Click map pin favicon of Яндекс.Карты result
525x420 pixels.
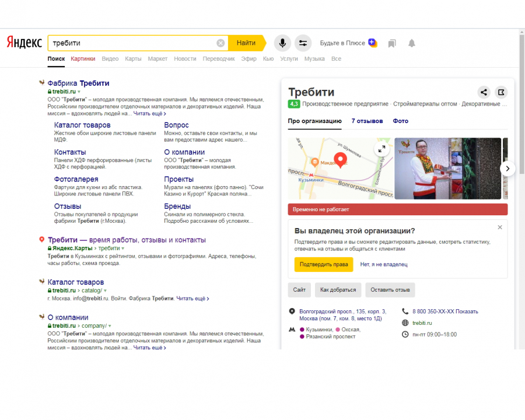(42, 240)
